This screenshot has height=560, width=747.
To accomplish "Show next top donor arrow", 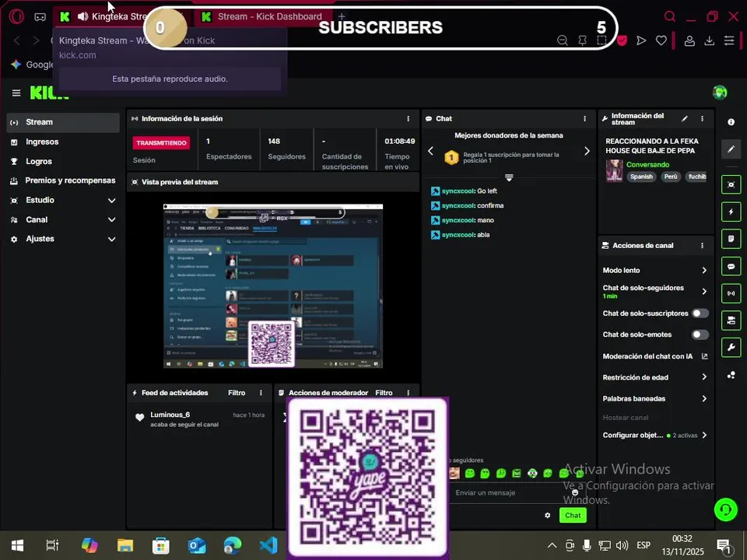I will pos(587,151).
